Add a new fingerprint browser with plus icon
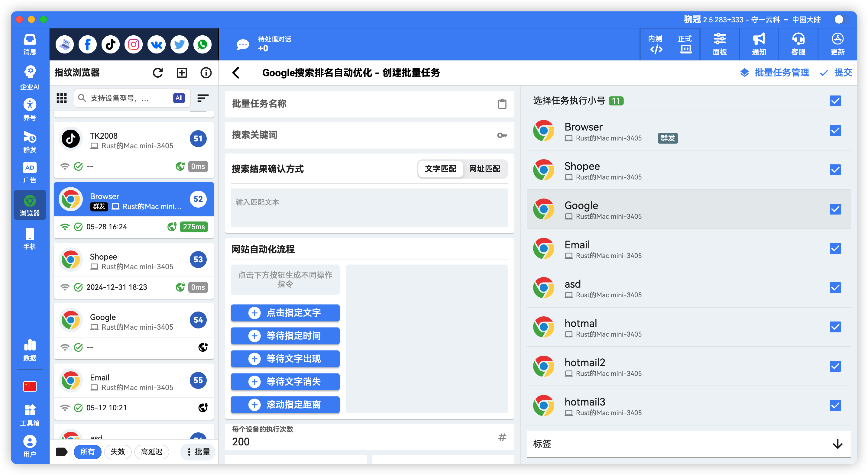 (x=182, y=73)
